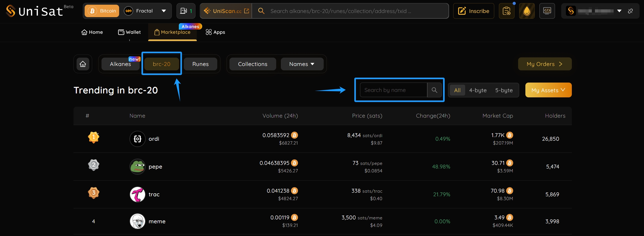Click the Inscribe button

(x=473, y=11)
